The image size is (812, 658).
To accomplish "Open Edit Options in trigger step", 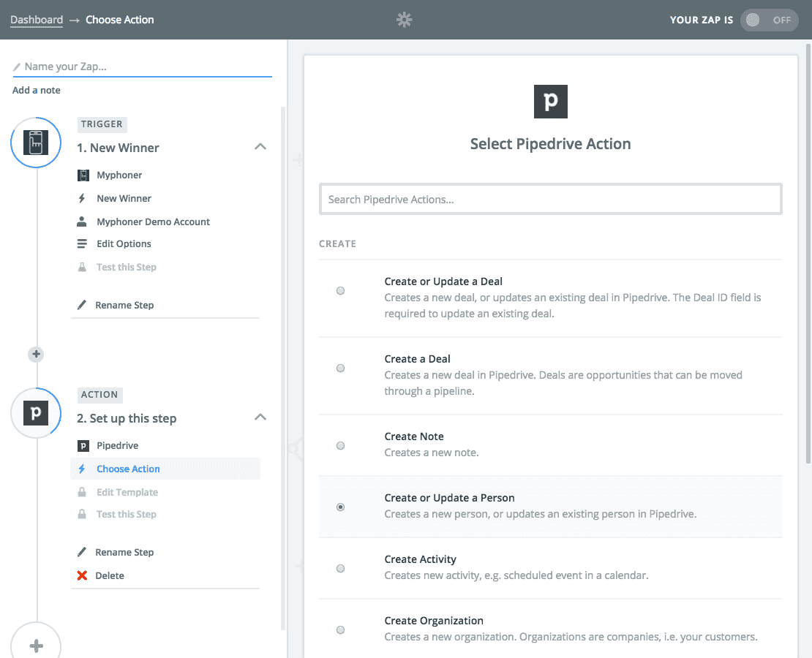I will click(x=124, y=244).
